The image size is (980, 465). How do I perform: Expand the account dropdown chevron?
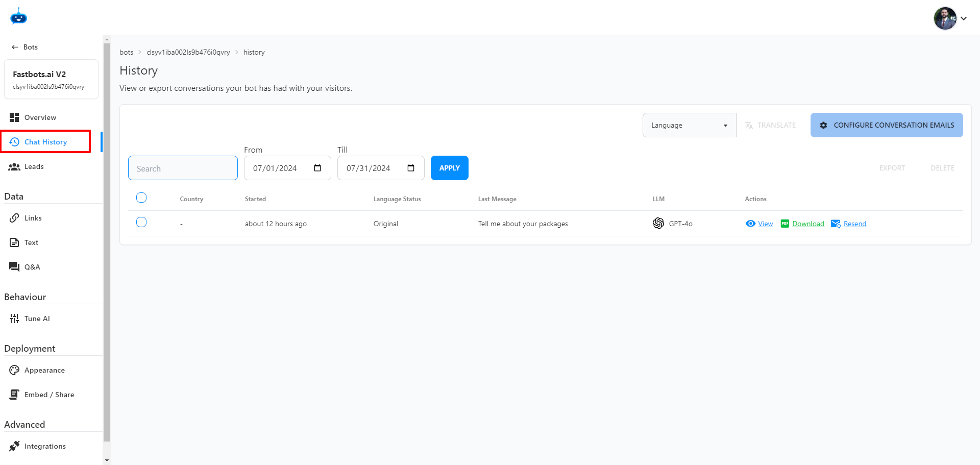(x=964, y=18)
